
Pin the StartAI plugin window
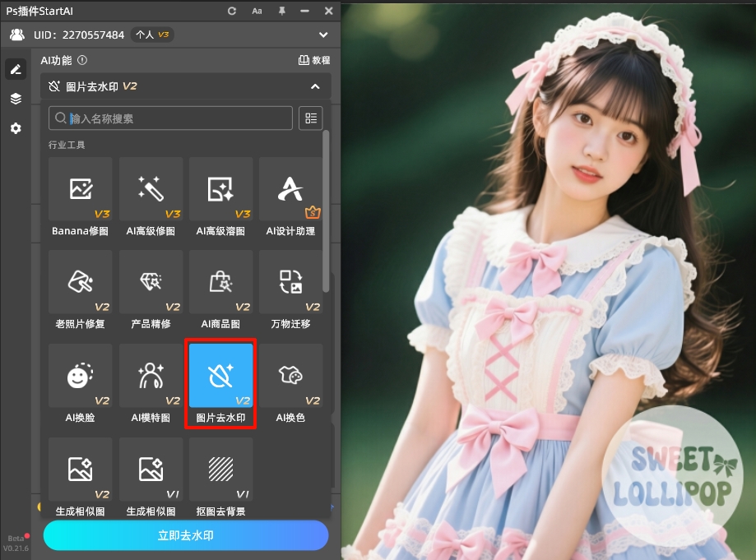281,11
